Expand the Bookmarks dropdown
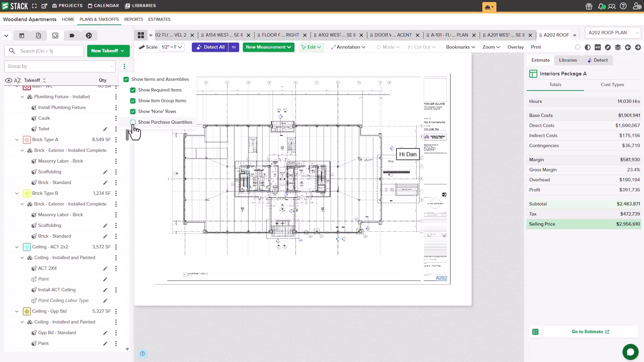The width and height of the screenshot is (644, 362). (x=461, y=47)
